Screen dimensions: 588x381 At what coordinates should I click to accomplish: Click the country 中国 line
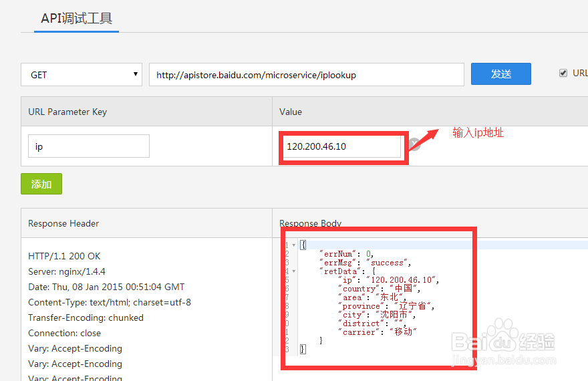(x=379, y=288)
